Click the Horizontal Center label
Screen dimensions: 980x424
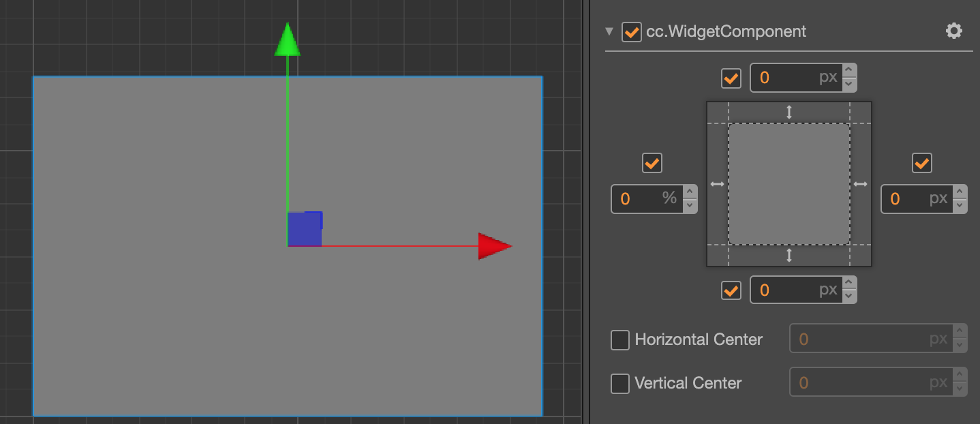(x=699, y=339)
